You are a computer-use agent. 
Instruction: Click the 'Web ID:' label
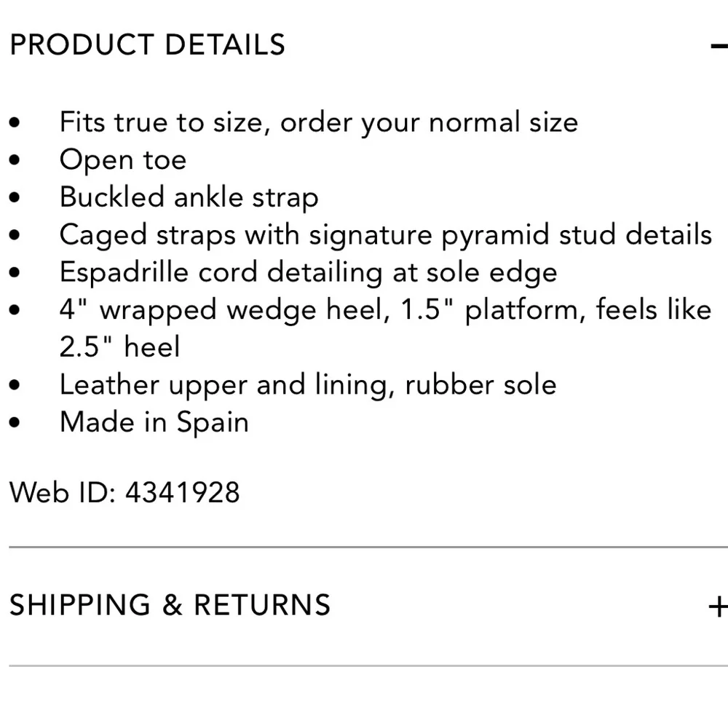(62, 493)
